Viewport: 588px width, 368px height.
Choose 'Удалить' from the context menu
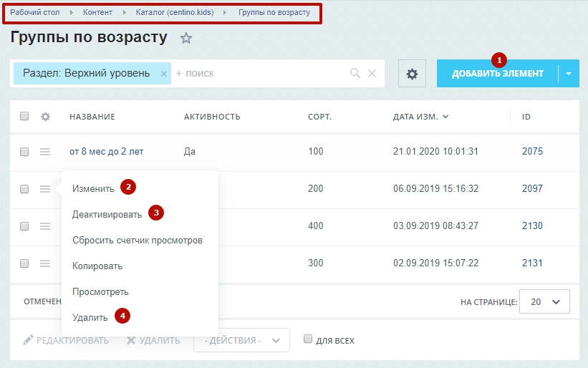tap(90, 317)
